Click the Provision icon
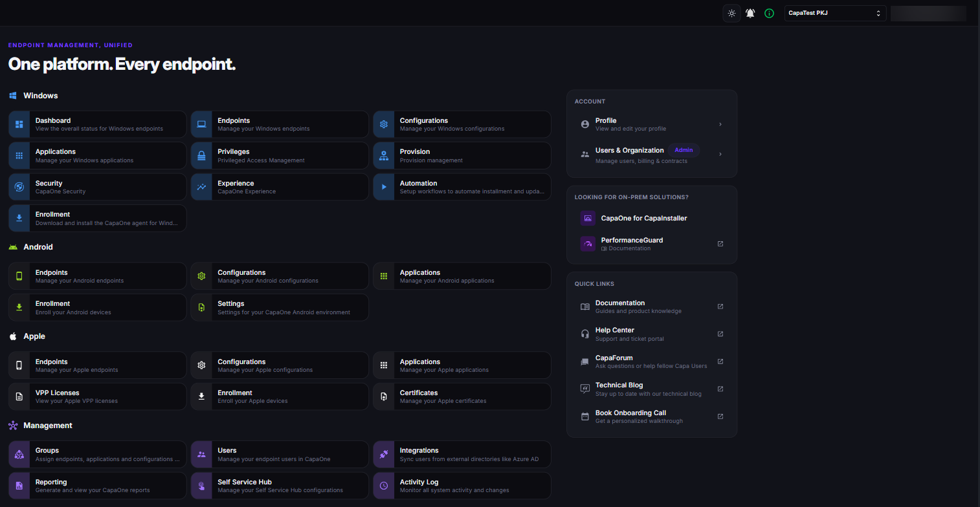 tap(384, 155)
